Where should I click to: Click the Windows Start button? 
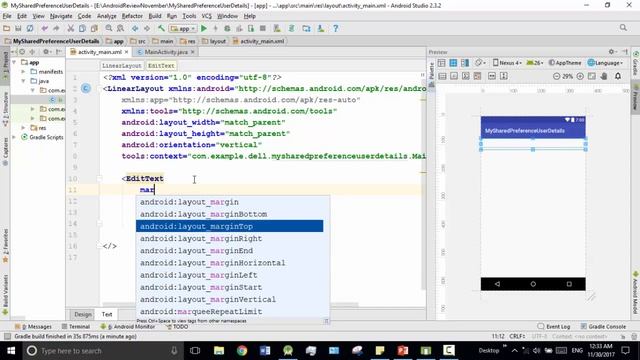(11, 351)
